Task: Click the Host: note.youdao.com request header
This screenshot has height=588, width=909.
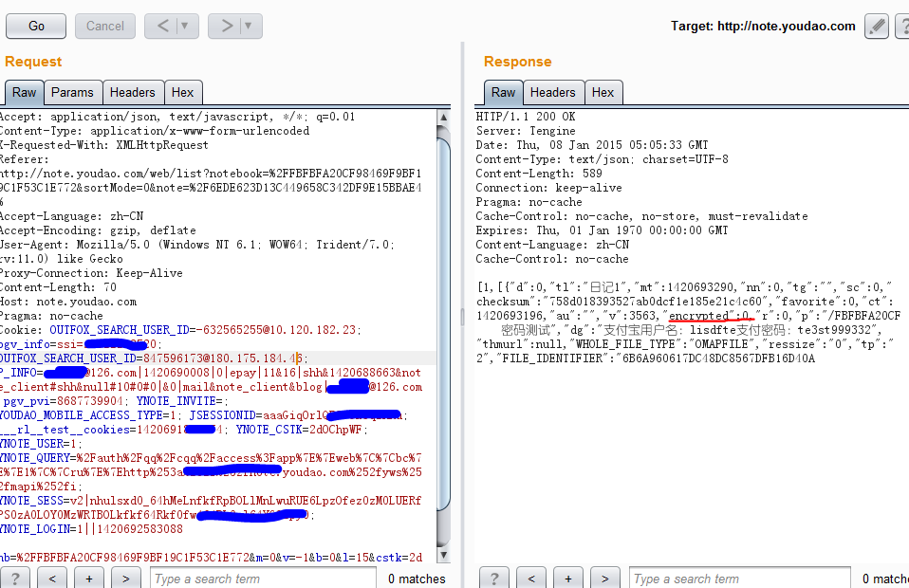Action: [x=68, y=302]
